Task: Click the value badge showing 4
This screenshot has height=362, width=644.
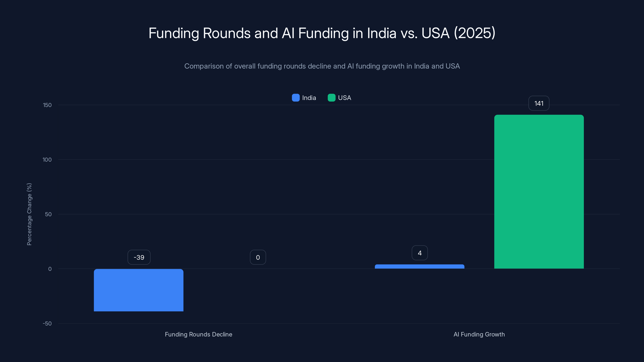Action: pos(419,253)
